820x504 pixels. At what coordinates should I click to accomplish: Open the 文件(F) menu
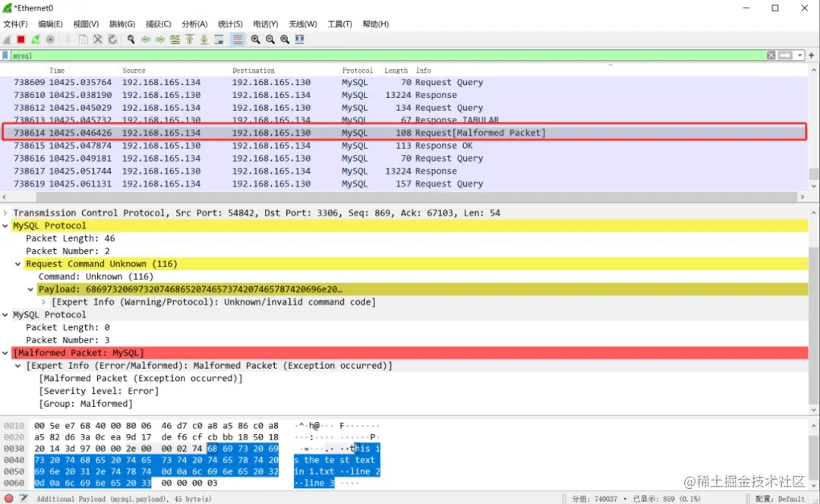pyautogui.click(x=15, y=24)
